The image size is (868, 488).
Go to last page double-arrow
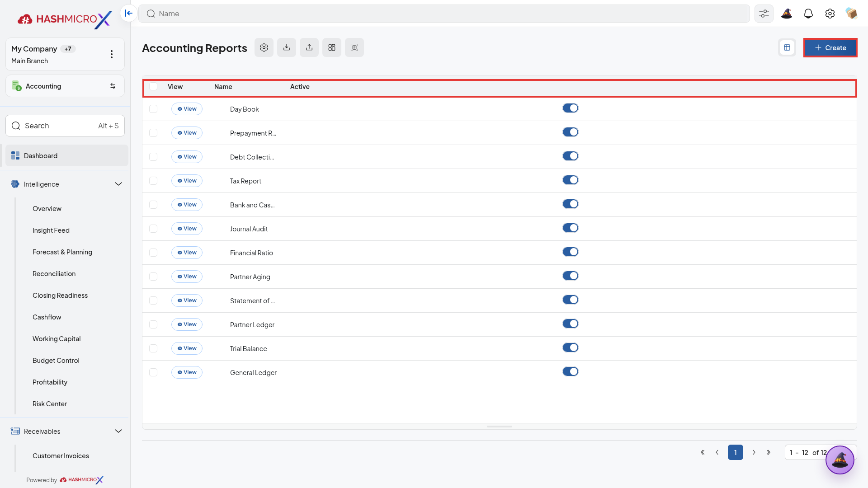pos(769,452)
